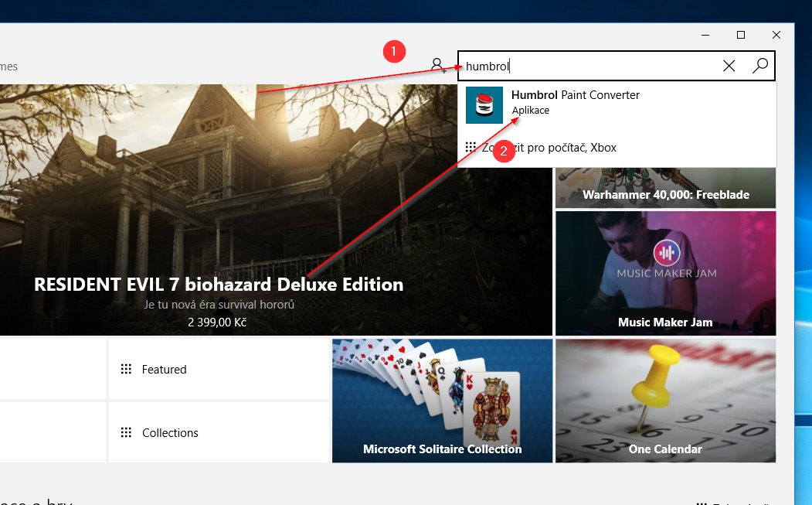Switch to the partially visible Games tab
Image resolution: width=812 pixels, height=505 pixels.
[8, 67]
